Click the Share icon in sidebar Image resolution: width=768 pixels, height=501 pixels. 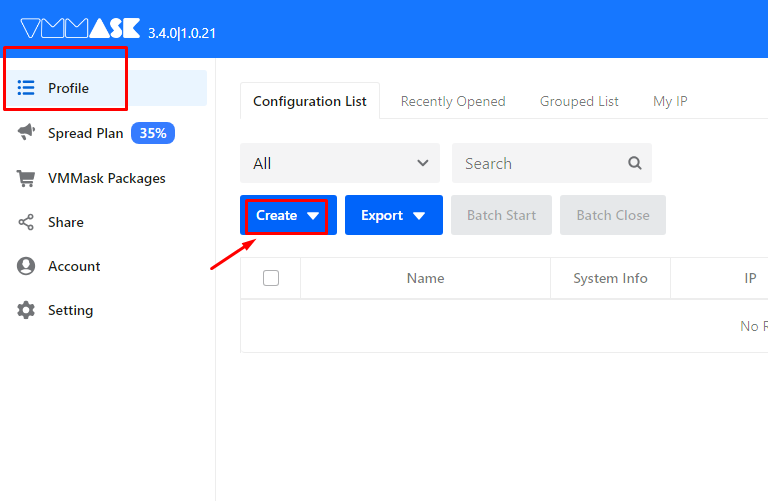(27, 222)
